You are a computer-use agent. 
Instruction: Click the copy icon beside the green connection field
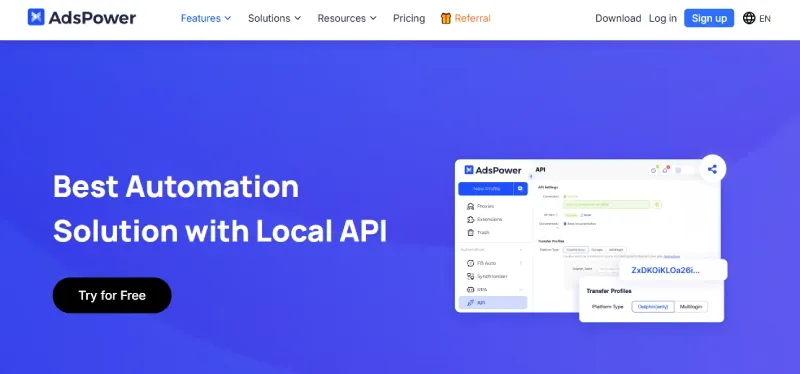pos(657,205)
